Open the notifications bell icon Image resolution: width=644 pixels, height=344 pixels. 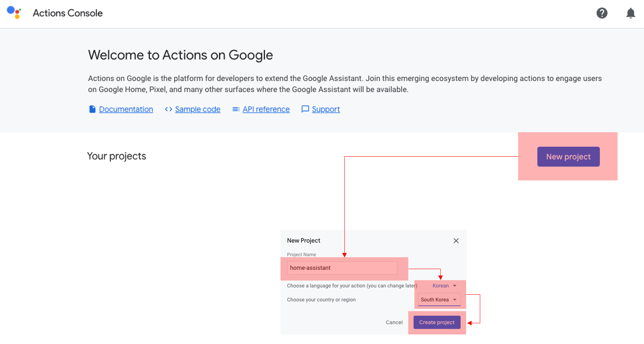pyautogui.click(x=631, y=13)
